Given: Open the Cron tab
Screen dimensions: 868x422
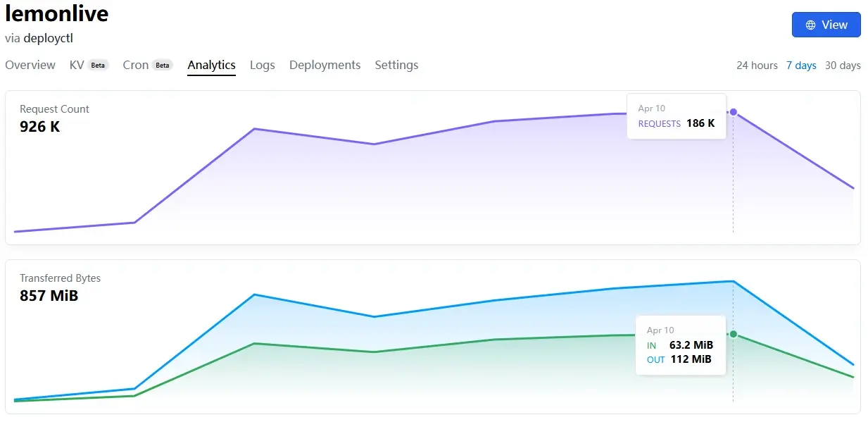Looking at the screenshot, I should pyautogui.click(x=136, y=65).
